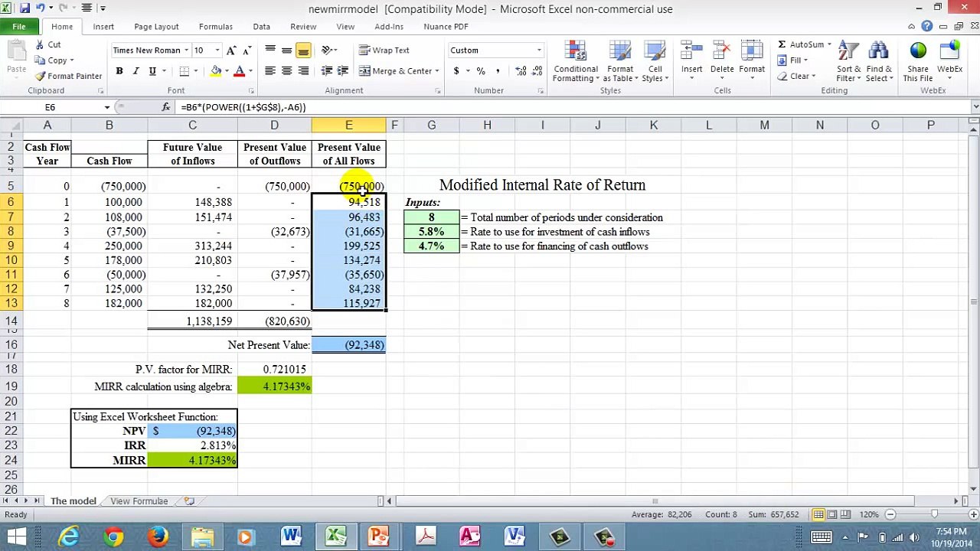Click the Copy icon
The image size is (980, 551).
point(41,60)
